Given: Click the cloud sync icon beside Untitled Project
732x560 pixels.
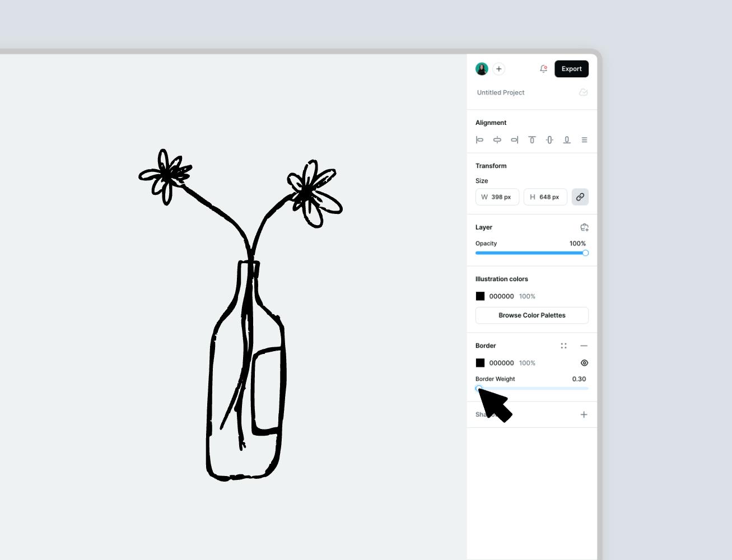Looking at the screenshot, I should [x=583, y=92].
